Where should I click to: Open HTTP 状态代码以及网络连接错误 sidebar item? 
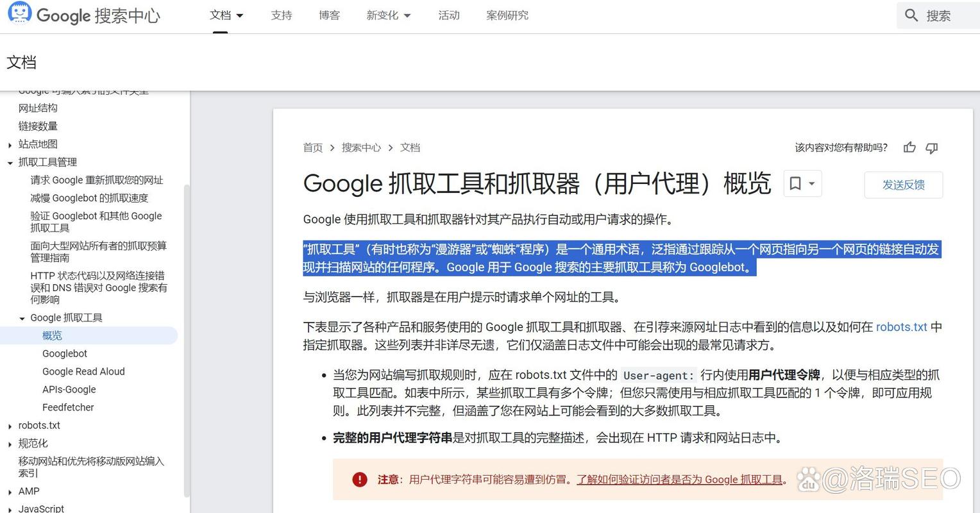pyautogui.click(x=99, y=287)
